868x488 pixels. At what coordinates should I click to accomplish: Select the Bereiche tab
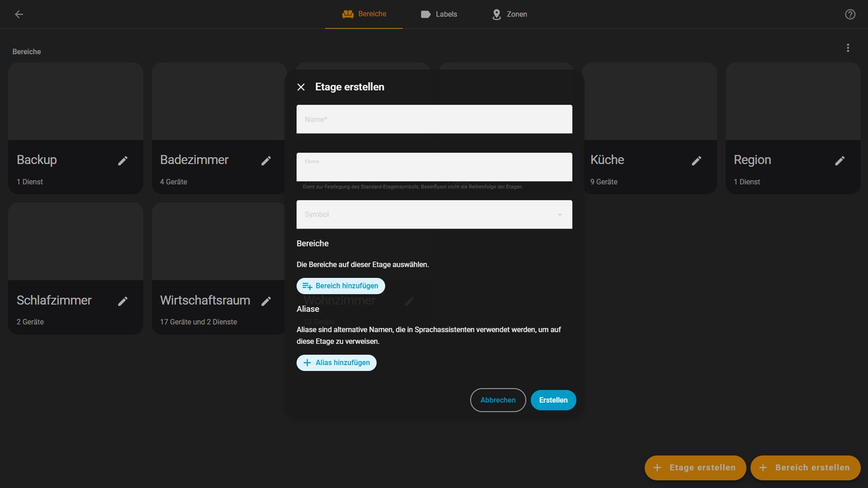(364, 15)
